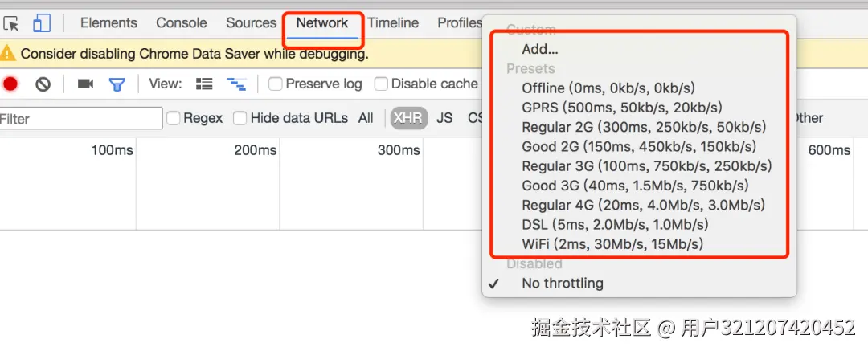The image size is (868, 351).
Task: Enable Preserve log checkbox
Action: 276,84
